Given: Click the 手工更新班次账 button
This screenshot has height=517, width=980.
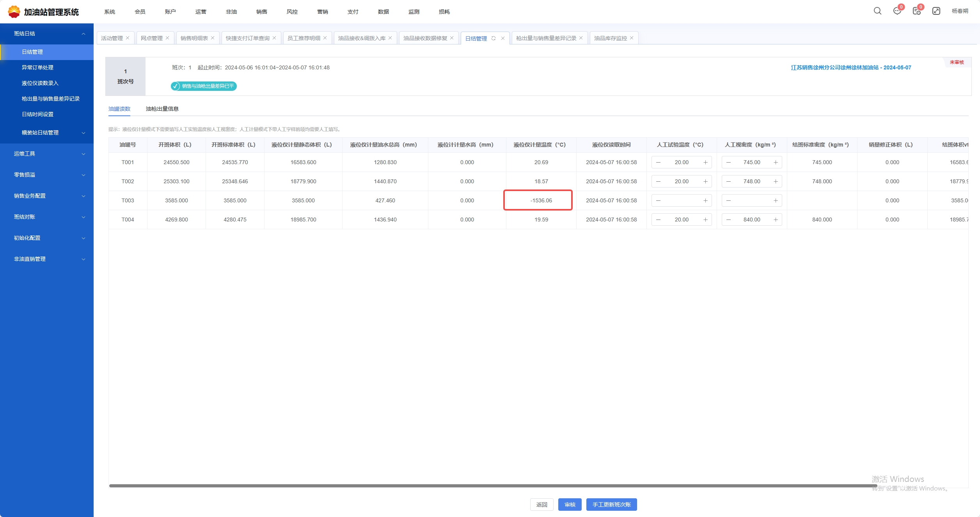Looking at the screenshot, I should coord(611,505).
